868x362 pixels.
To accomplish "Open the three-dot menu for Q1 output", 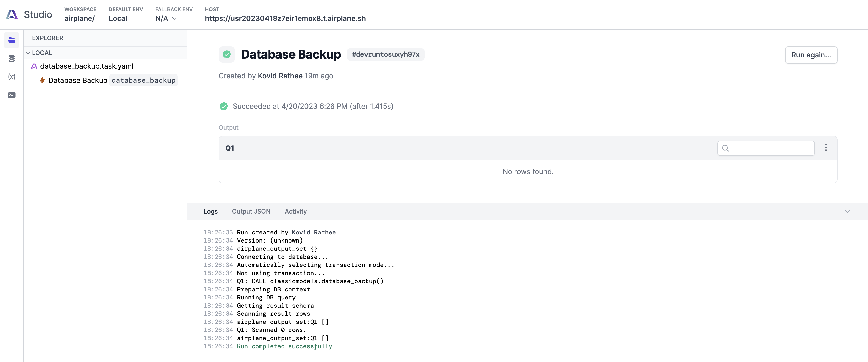I will (x=826, y=148).
